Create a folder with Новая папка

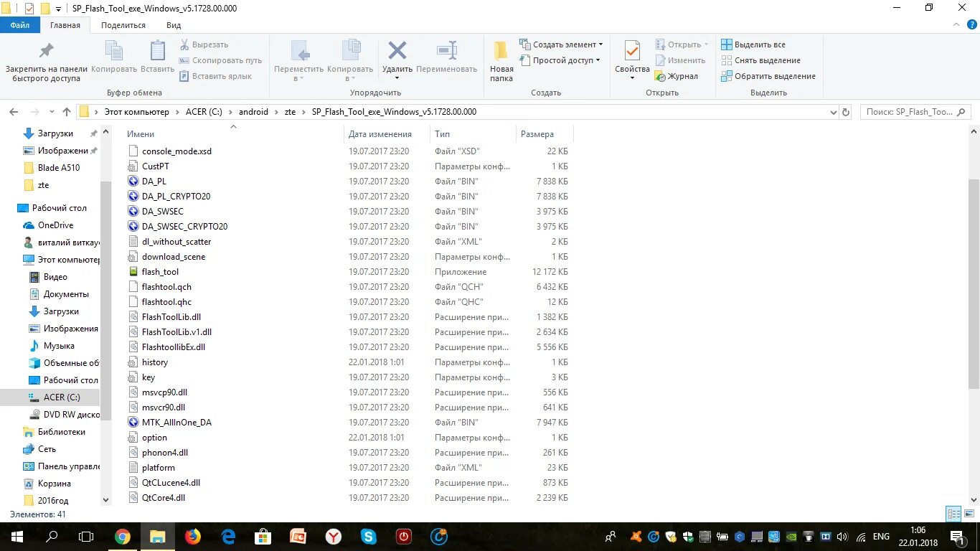click(x=501, y=62)
